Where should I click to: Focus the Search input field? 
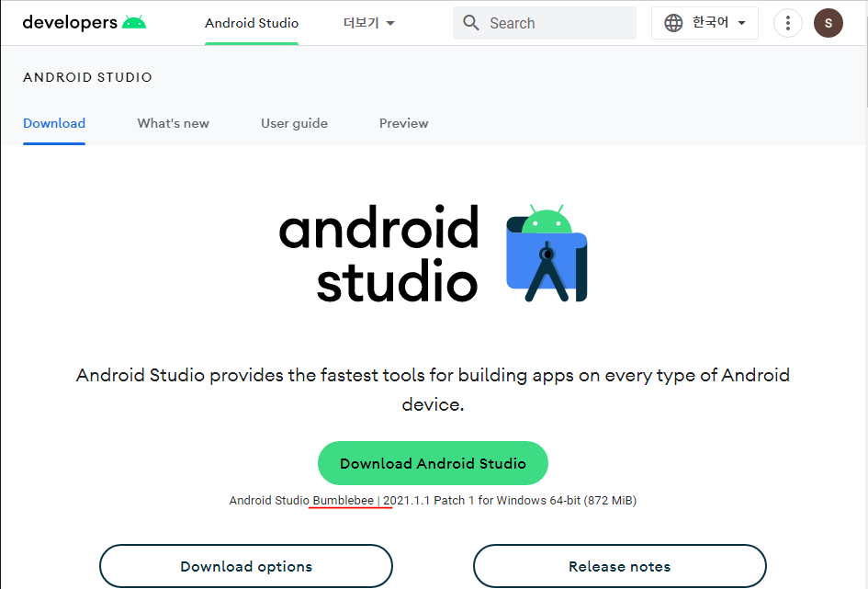tap(544, 23)
